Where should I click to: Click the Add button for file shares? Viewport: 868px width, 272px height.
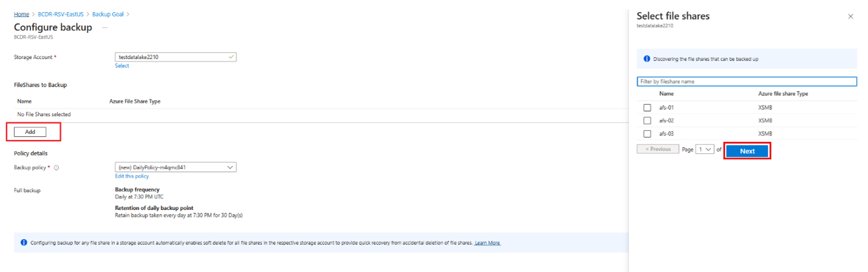[x=30, y=132]
